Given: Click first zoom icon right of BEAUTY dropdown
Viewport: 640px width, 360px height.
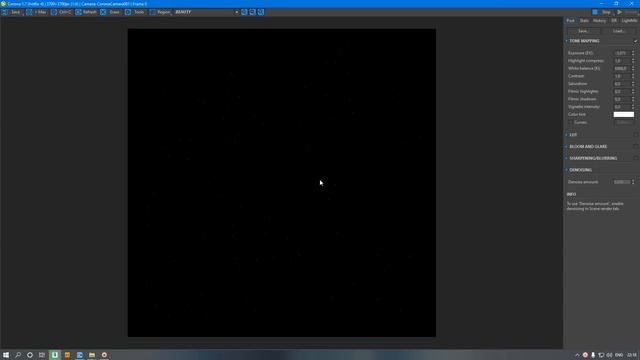Looking at the screenshot, I should (x=244, y=12).
